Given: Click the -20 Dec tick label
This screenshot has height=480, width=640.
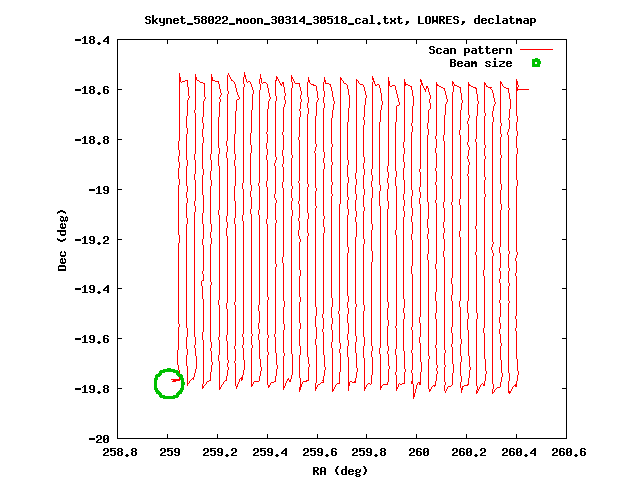Looking at the screenshot, I should (99, 439).
